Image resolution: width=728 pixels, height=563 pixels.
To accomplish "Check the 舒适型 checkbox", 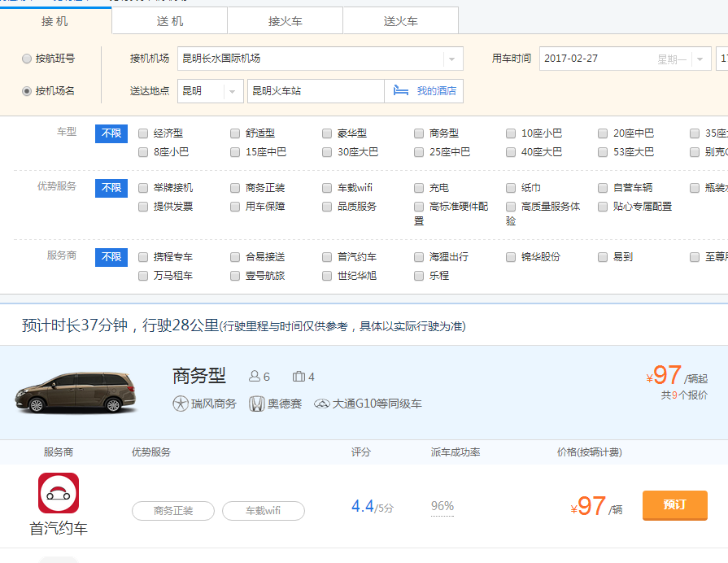I will click(x=235, y=133).
